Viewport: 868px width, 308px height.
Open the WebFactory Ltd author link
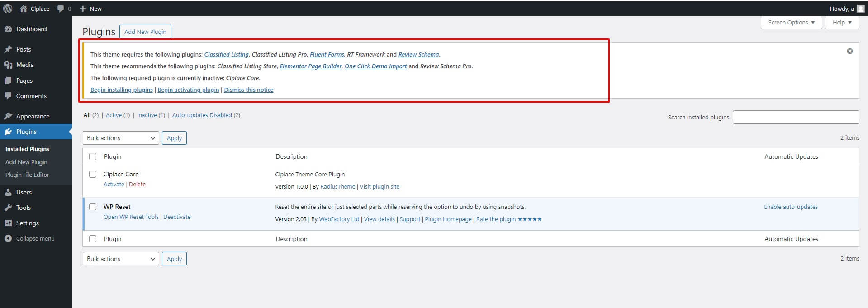click(339, 219)
